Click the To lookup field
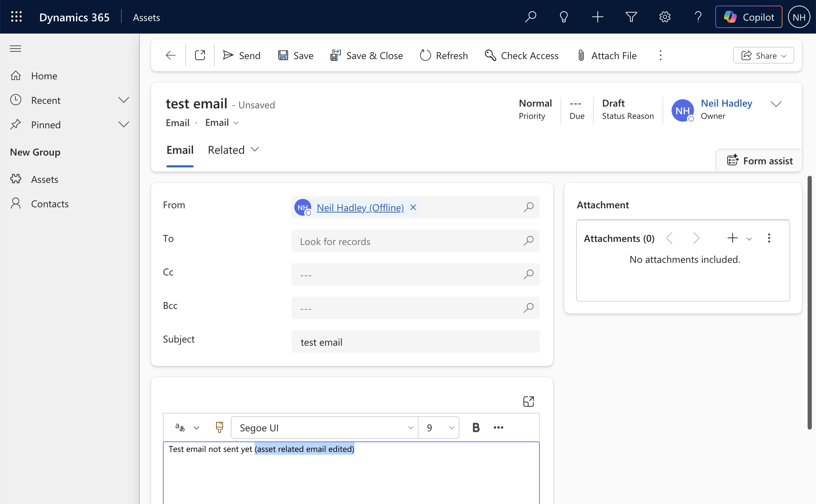This screenshot has width=816, height=504. tap(415, 241)
